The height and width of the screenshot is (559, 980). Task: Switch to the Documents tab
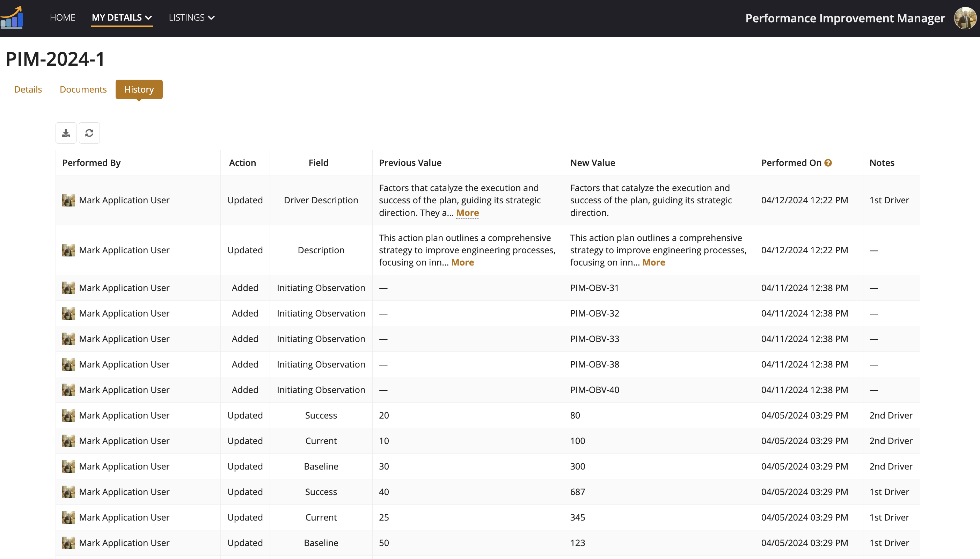pos(83,89)
